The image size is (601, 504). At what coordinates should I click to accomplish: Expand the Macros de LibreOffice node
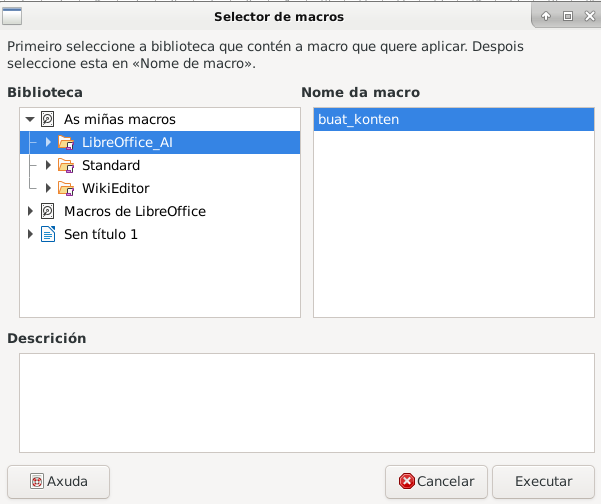coord(30,211)
